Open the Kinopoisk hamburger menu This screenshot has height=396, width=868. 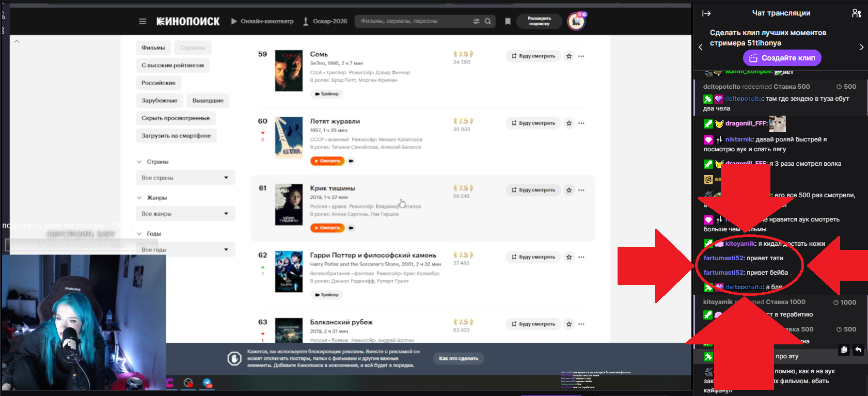point(143,22)
